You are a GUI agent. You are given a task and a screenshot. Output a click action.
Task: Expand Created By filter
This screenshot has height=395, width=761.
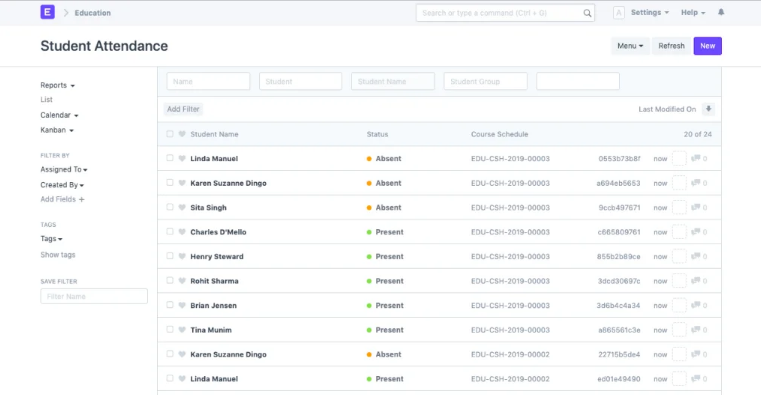(x=62, y=185)
